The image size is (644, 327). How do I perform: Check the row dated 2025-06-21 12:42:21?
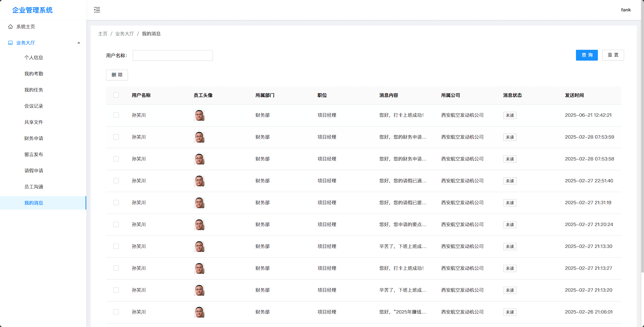[116, 115]
